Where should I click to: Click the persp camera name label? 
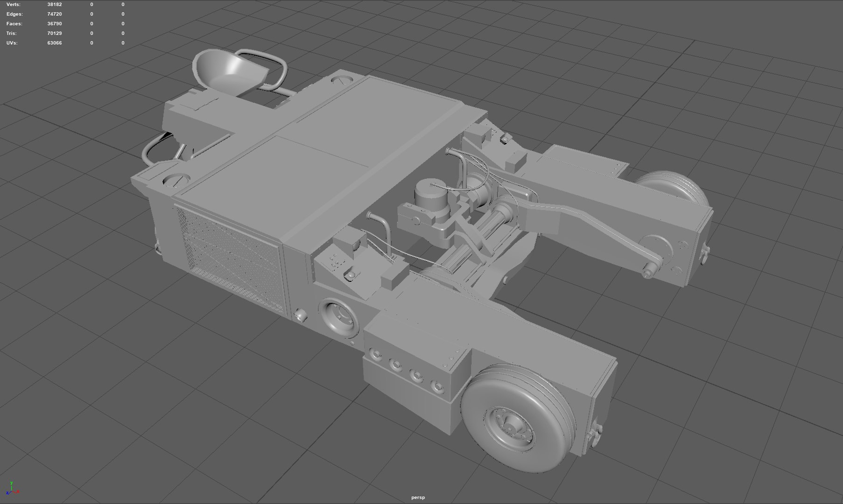[x=418, y=497]
